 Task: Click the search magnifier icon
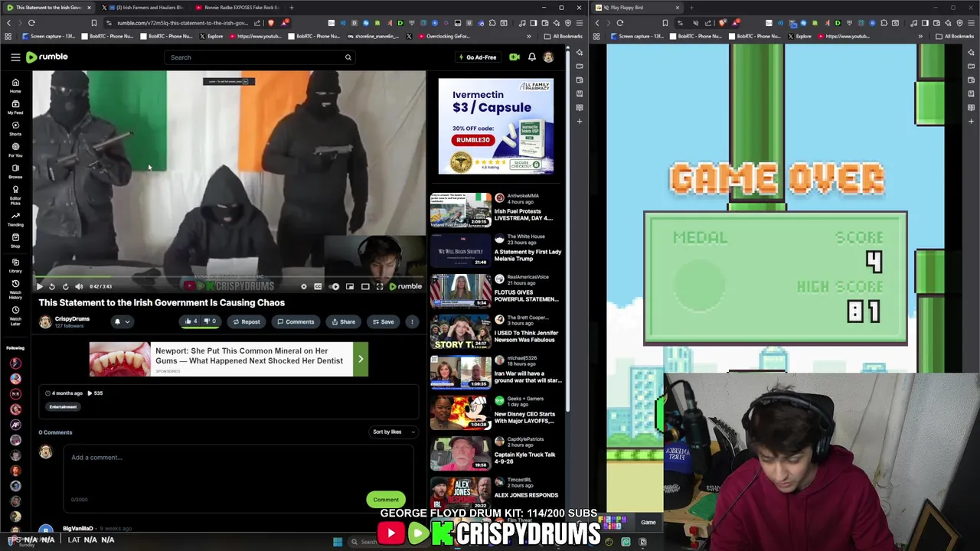(348, 57)
